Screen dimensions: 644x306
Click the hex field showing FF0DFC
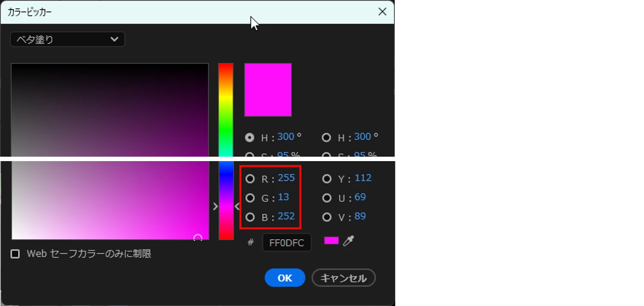click(287, 243)
